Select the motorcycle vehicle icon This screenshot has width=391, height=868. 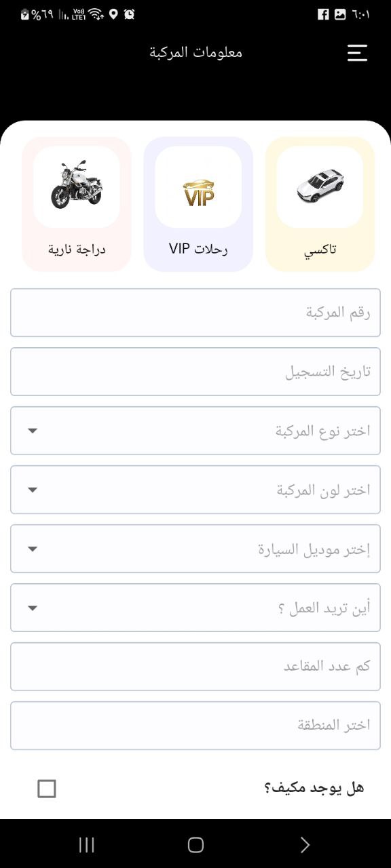tap(76, 186)
